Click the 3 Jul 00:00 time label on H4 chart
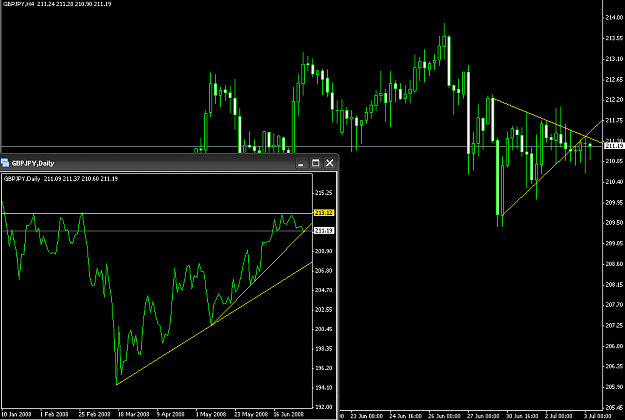The image size is (625, 420). [598, 416]
